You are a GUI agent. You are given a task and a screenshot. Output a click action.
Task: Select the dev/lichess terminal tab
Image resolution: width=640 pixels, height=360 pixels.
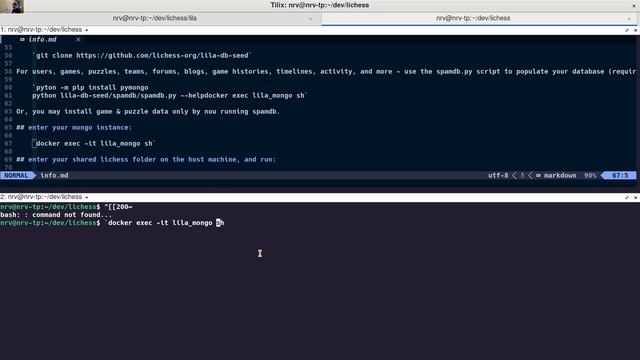[473, 18]
